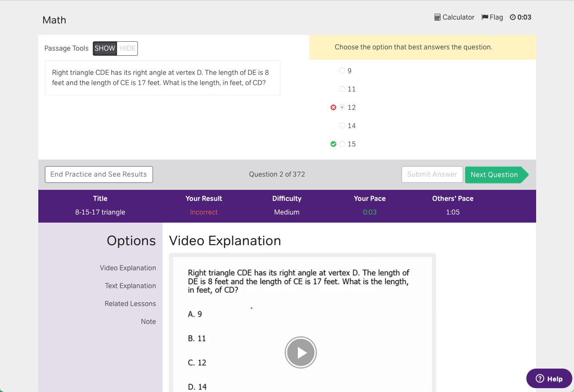Open the Related Lessons section

pos(130,303)
